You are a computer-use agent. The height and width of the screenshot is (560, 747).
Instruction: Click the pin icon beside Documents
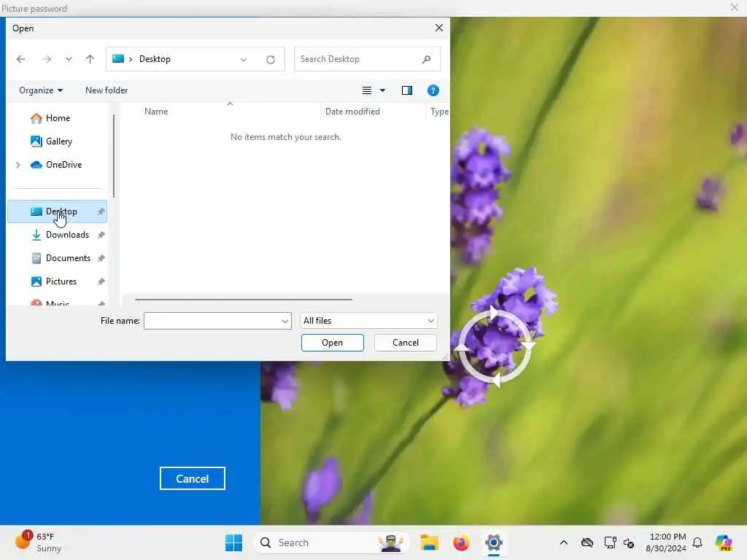point(101,258)
